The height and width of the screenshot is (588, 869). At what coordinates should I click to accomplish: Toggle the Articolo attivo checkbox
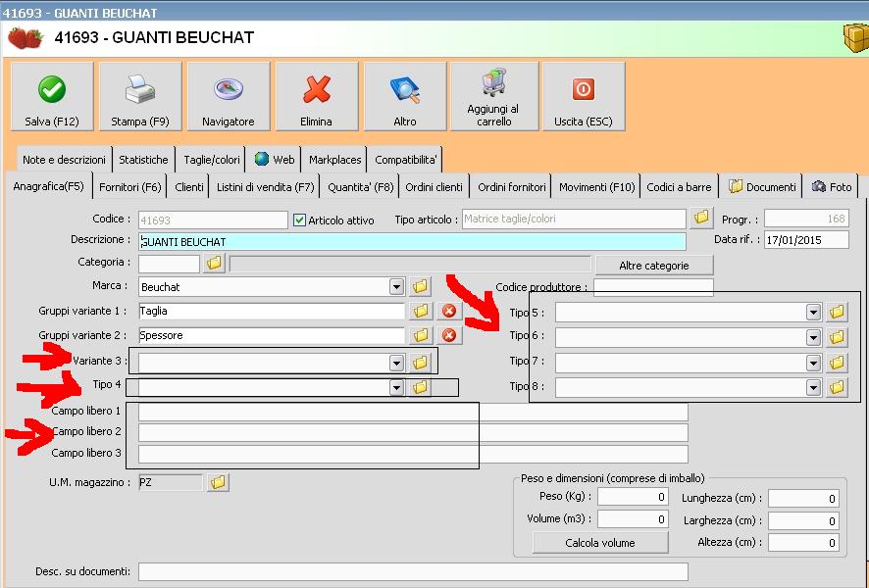299,220
